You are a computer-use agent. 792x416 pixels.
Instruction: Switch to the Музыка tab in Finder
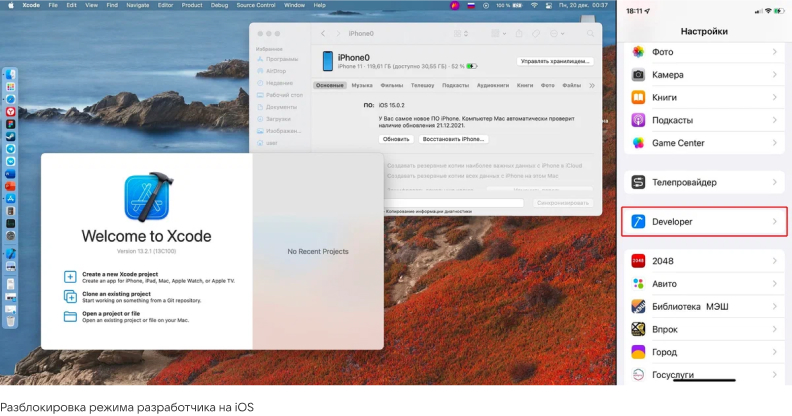(x=362, y=85)
